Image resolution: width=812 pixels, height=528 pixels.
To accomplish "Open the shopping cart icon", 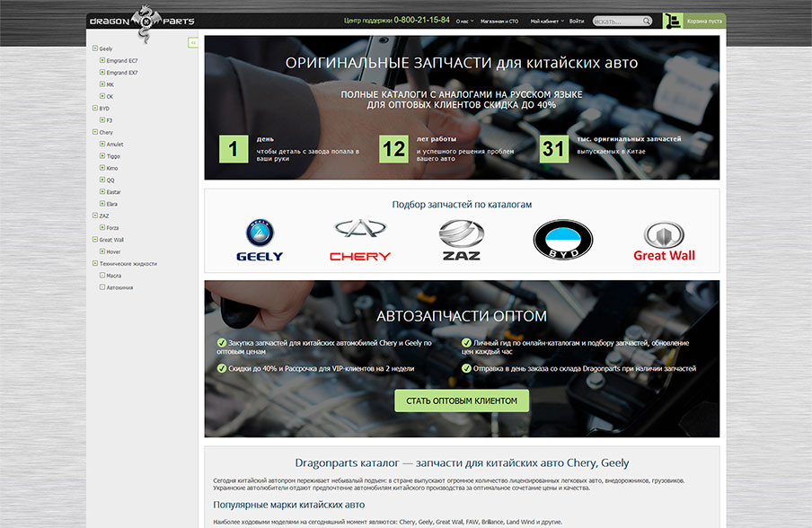I will point(673,21).
